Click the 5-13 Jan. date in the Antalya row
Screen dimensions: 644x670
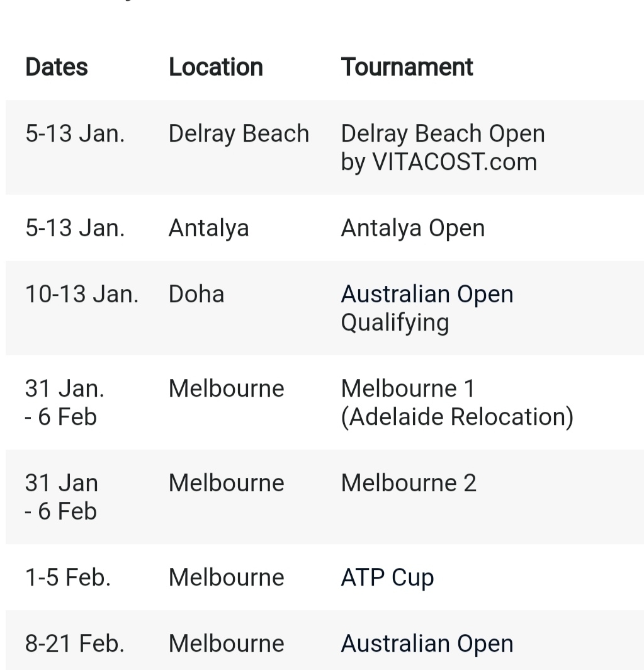tap(75, 228)
